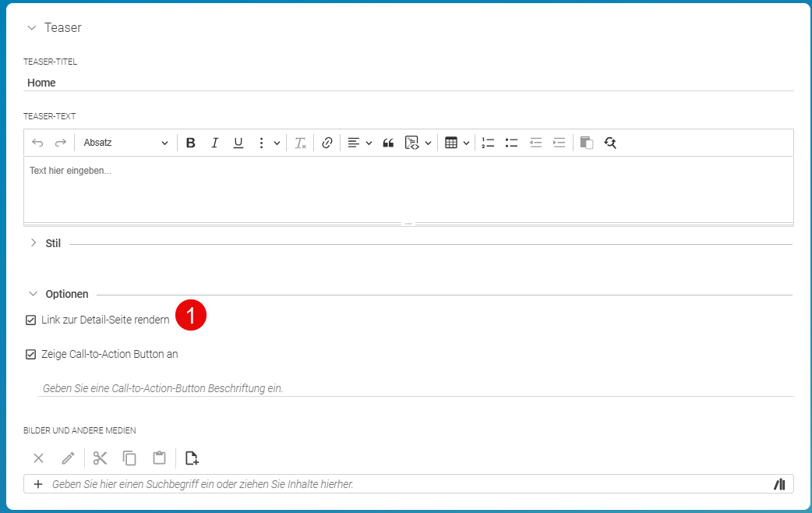Open the code block dropdown arrow
The height and width of the screenshot is (513, 812).
tap(429, 143)
